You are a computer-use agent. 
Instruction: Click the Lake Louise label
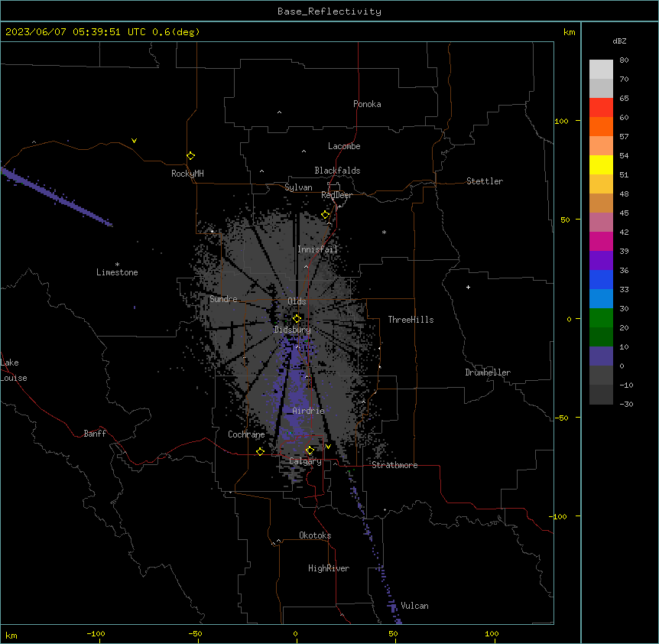click(14, 370)
